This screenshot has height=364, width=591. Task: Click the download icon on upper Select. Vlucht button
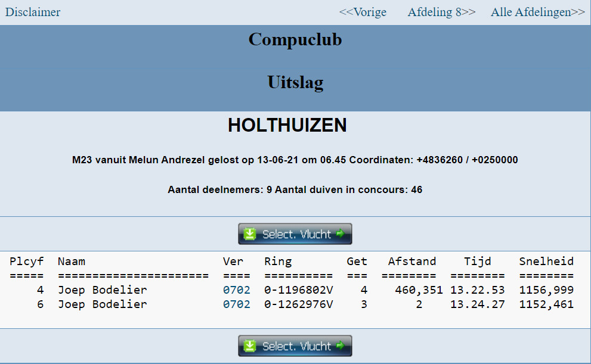tap(249, 234)
